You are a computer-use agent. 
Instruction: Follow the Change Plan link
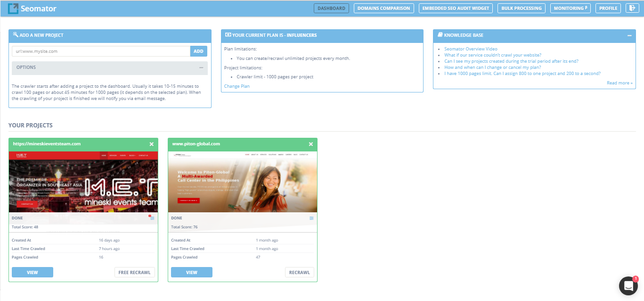[237, 86]
